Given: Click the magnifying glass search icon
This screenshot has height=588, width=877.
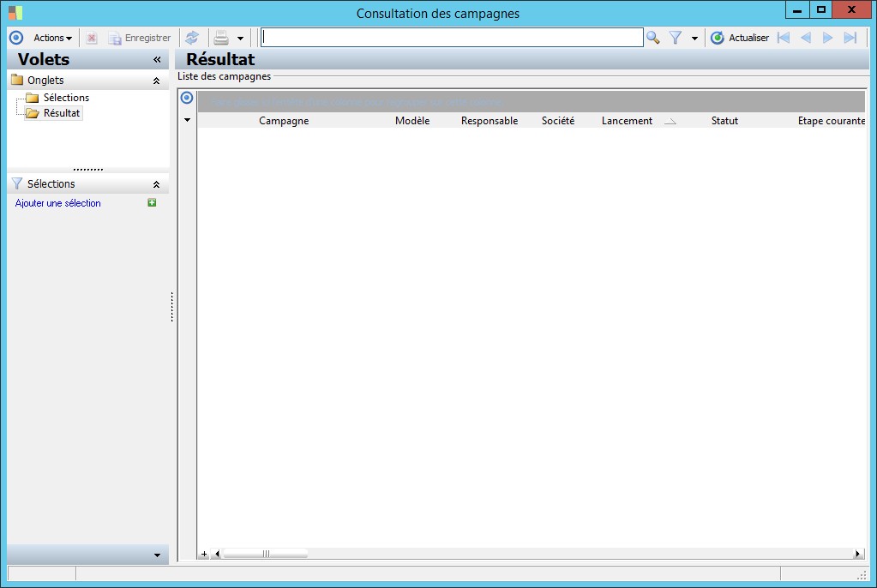Looking at the screenshot, I should 652,38.
